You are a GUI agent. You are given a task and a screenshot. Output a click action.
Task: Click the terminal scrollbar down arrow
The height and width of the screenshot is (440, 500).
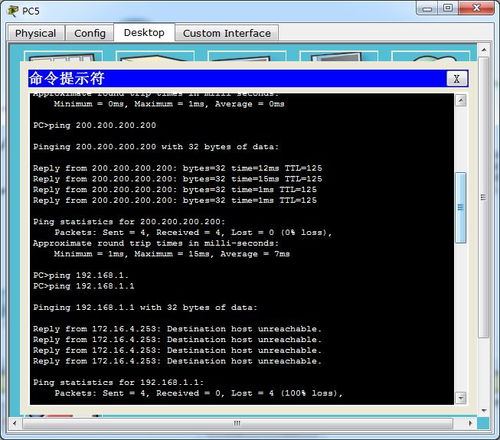tap(461, 398)
